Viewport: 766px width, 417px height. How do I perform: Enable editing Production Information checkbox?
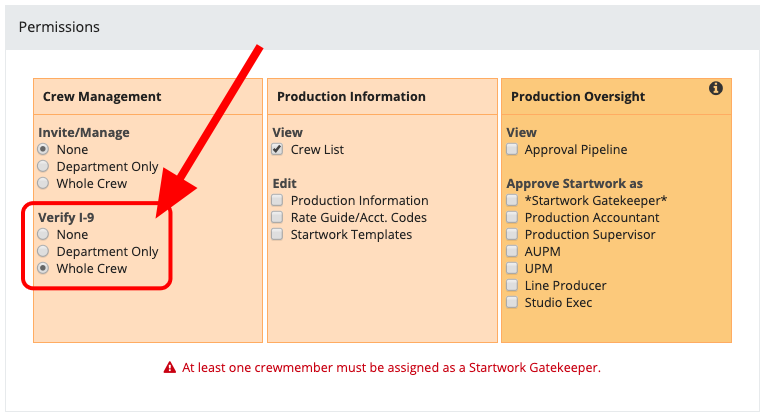click(x=277, y=200)
